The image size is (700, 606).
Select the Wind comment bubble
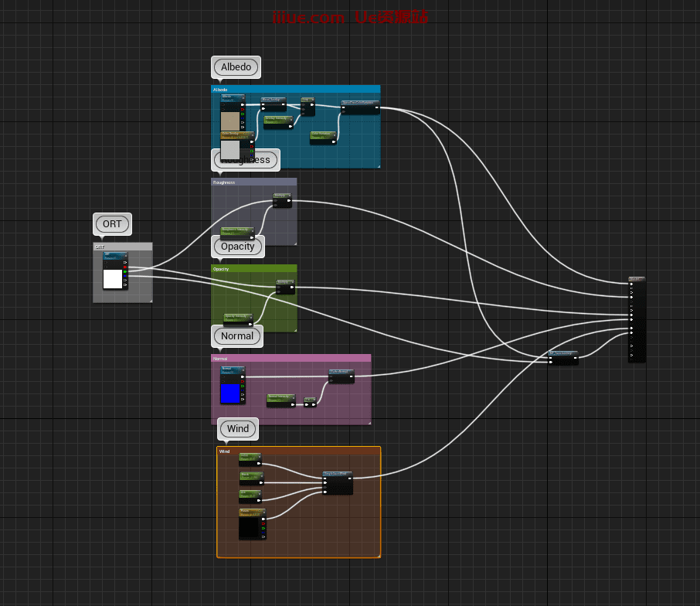(x=238, y=429)
